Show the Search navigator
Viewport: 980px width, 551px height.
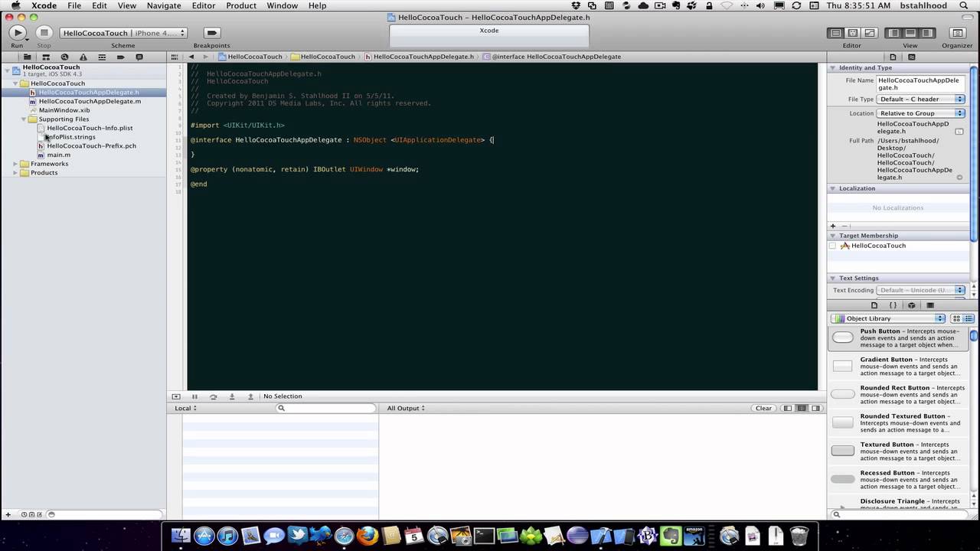click(64, 57)
